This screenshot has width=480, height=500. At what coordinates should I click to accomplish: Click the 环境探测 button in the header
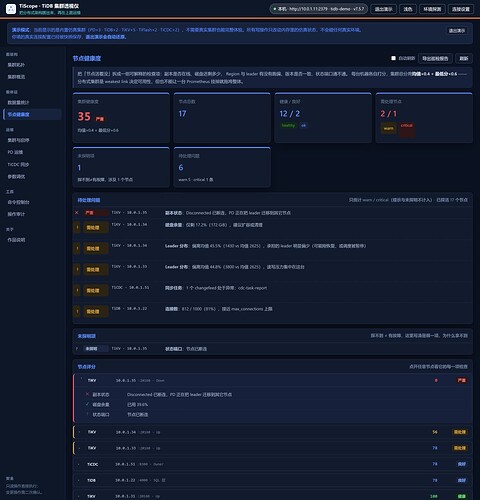pos(432,9)
